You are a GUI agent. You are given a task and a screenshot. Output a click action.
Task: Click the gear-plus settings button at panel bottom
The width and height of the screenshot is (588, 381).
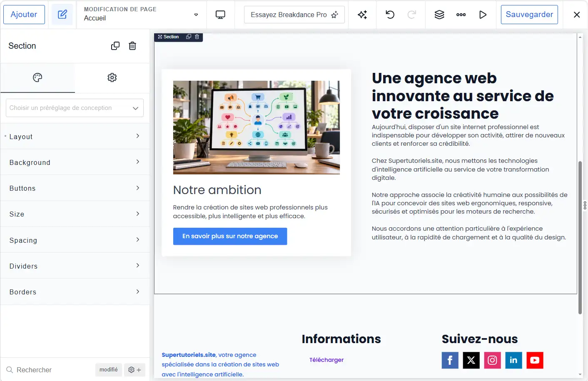tap(135, 370)
